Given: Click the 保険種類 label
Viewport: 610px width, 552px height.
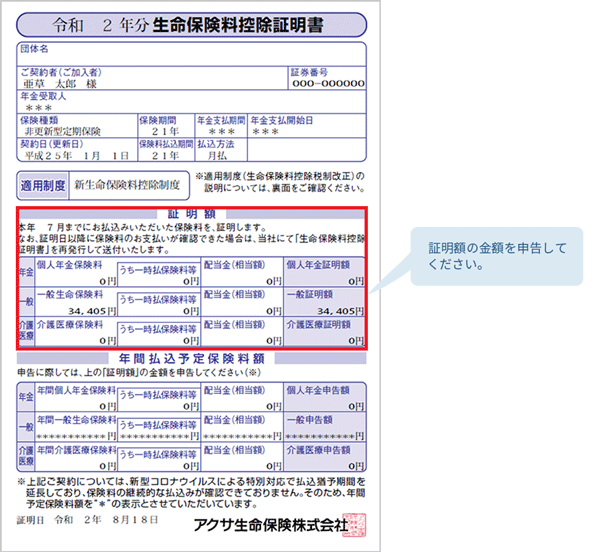Looking at the screenshot, I should click(39, 120).
